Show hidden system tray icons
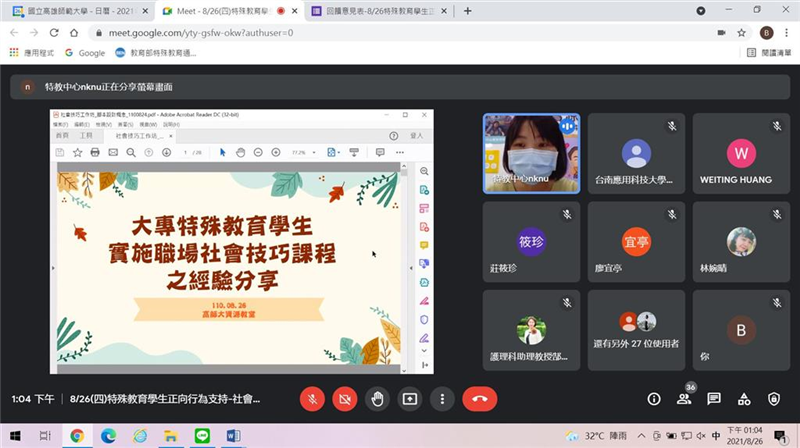This screenshot has width=800, height=448. point(641,436)
